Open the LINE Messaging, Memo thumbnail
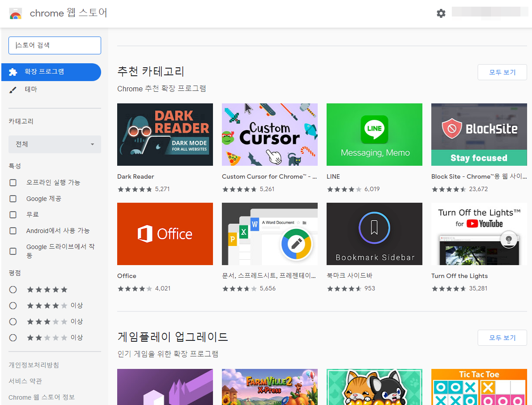The image size is (532, 405). [374, 135]
